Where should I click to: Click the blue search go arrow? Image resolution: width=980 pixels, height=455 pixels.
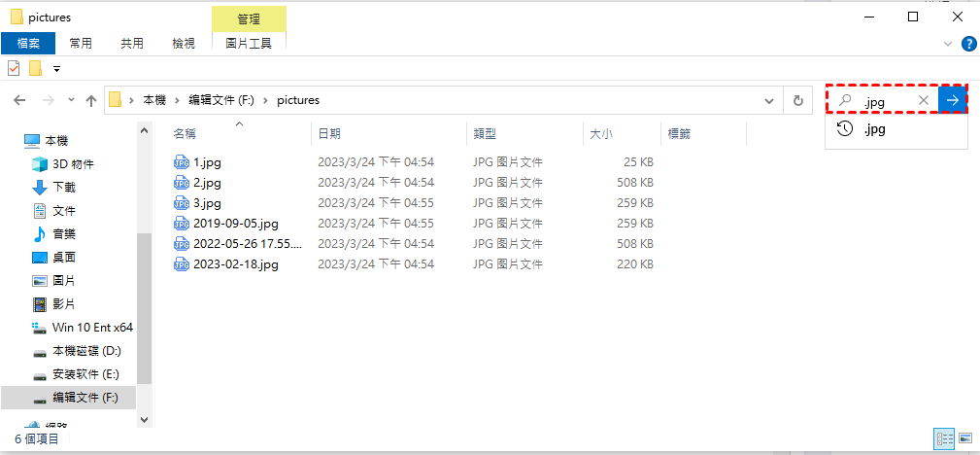953,100
